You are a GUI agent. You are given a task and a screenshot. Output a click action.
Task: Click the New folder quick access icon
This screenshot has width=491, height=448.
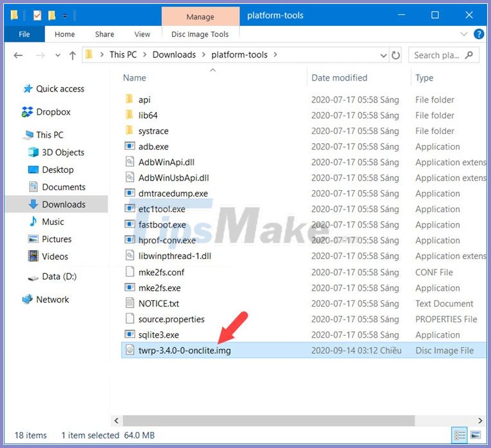(x=52, y=15)
